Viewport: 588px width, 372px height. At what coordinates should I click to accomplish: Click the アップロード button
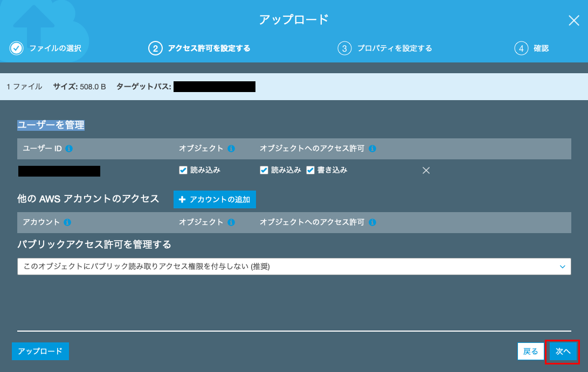[40, 351]
